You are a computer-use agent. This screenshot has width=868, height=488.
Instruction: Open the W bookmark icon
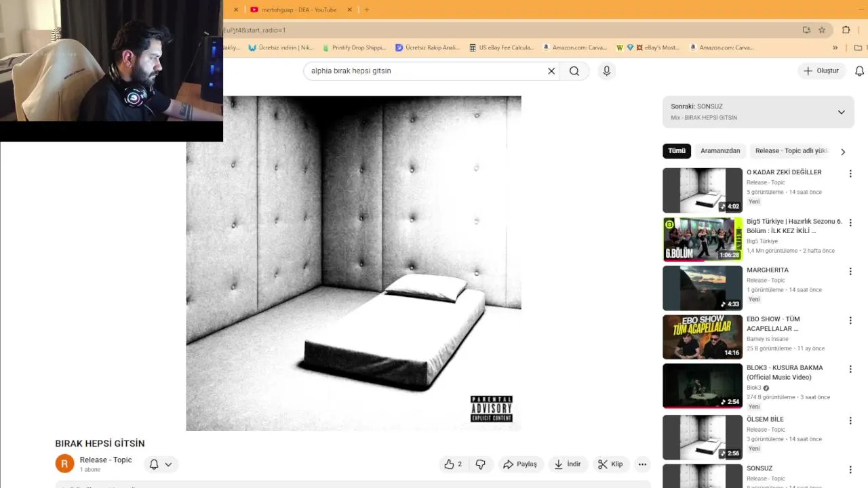(x=620, y=47)
